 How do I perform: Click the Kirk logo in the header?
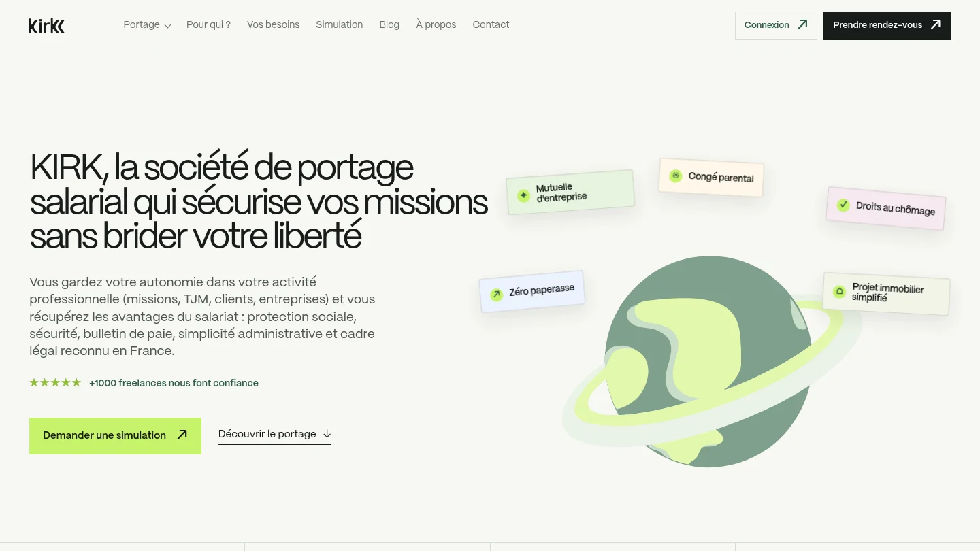pyautogui.click(x=47, y=26)
